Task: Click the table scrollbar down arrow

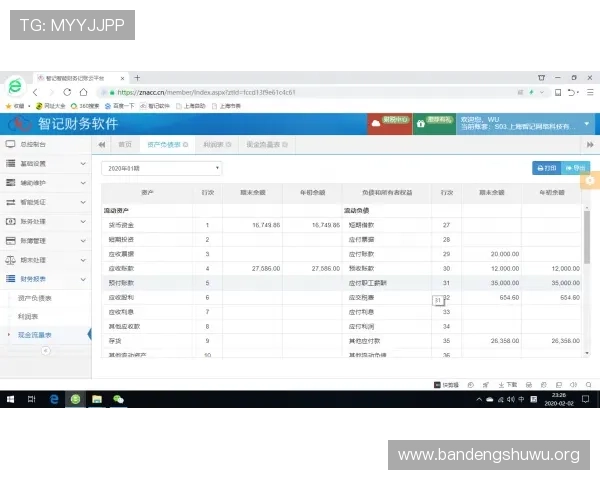Action: 587,353
